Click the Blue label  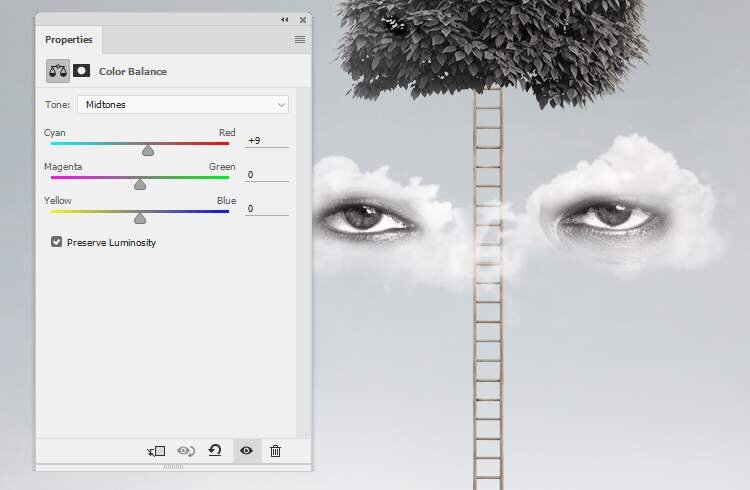pos(227,200)
